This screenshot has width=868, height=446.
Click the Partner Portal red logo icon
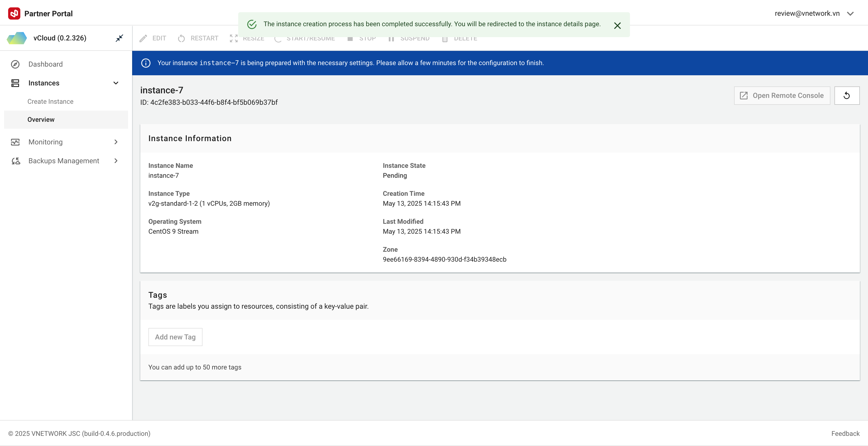[14, 13]
